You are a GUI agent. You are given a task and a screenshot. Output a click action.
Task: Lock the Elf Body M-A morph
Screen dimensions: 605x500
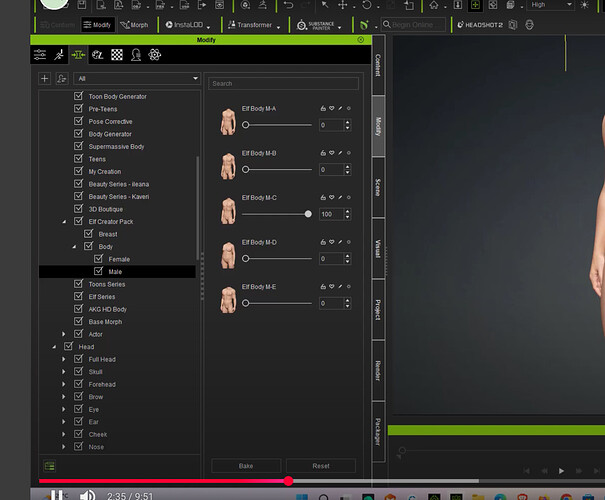pyautogui.click(x=323, y=108)
